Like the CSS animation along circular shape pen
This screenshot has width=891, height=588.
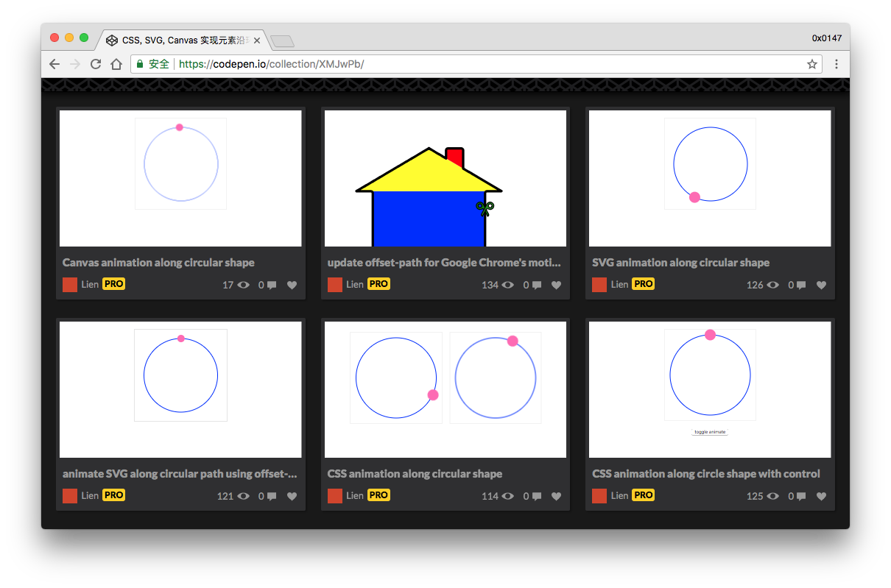pos(557,497)
